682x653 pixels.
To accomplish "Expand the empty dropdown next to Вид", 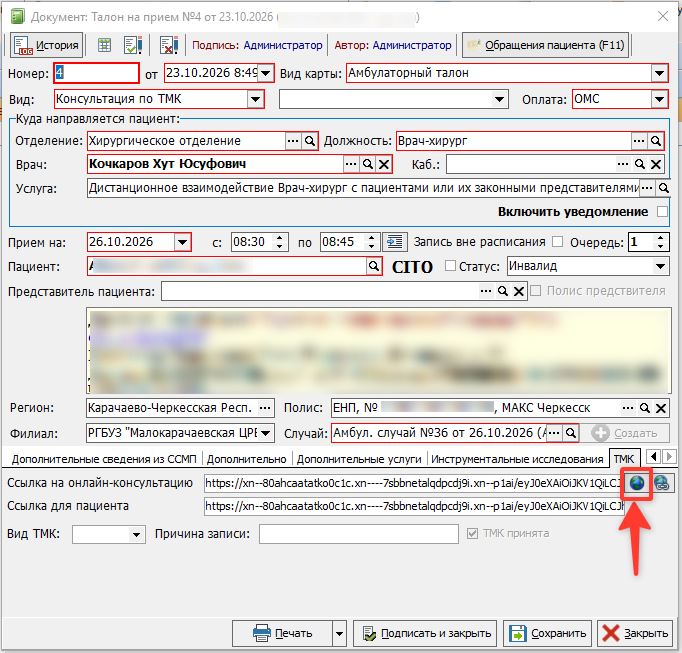I will point(499,100).
